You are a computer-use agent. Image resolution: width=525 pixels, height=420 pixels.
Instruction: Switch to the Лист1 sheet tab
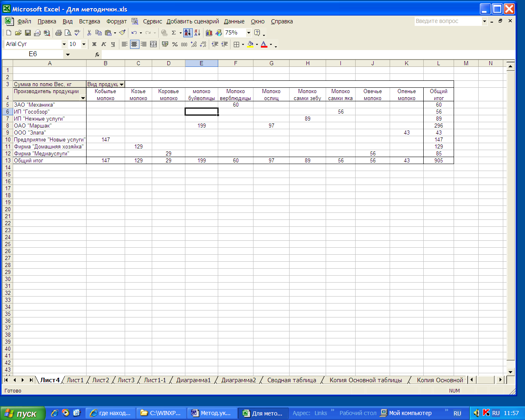(75, 380)
